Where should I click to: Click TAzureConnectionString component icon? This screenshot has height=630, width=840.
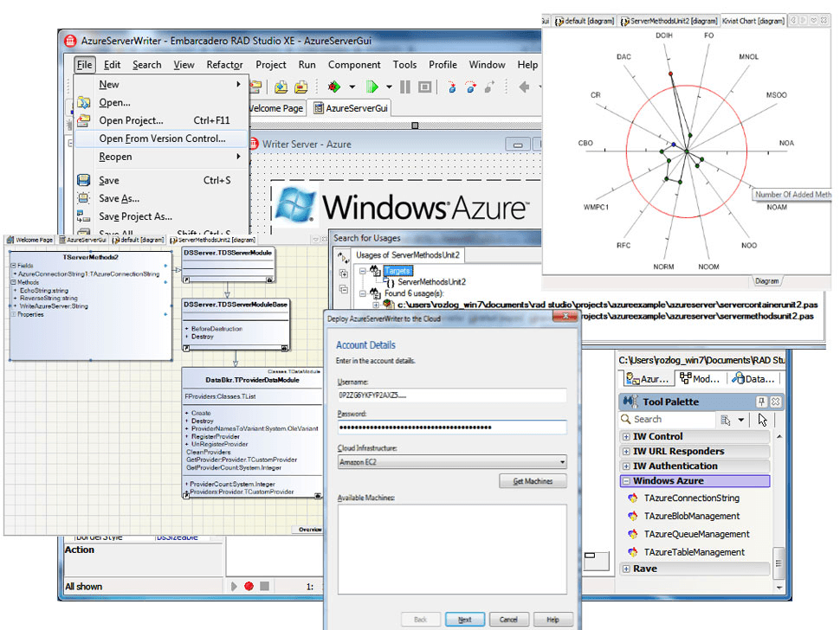tap(633, 498)
